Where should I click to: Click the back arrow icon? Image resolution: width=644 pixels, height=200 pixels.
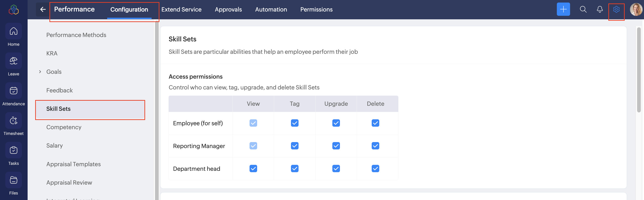[x=43, y=9]
